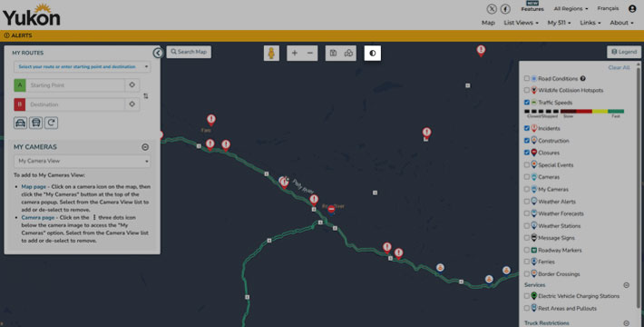Click the incident marker near Faro
This screenshot has width=644, height=327.
pyautogui.click(x=211, y=120)
